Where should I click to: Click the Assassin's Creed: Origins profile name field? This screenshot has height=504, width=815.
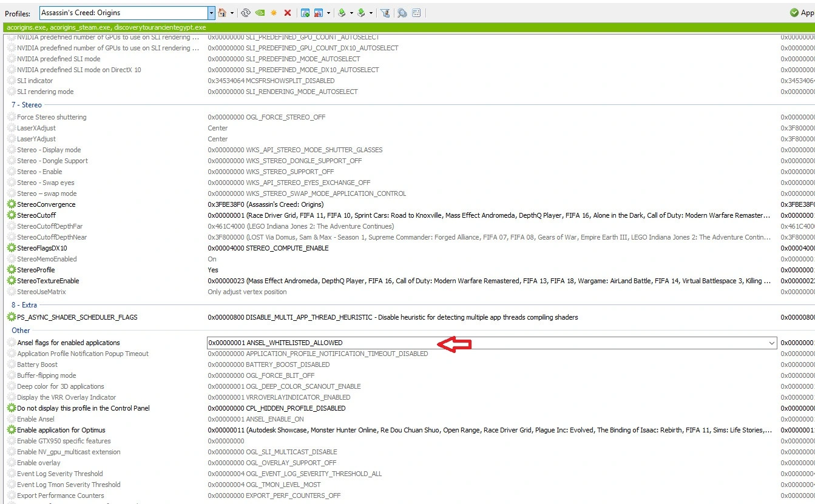123,13
